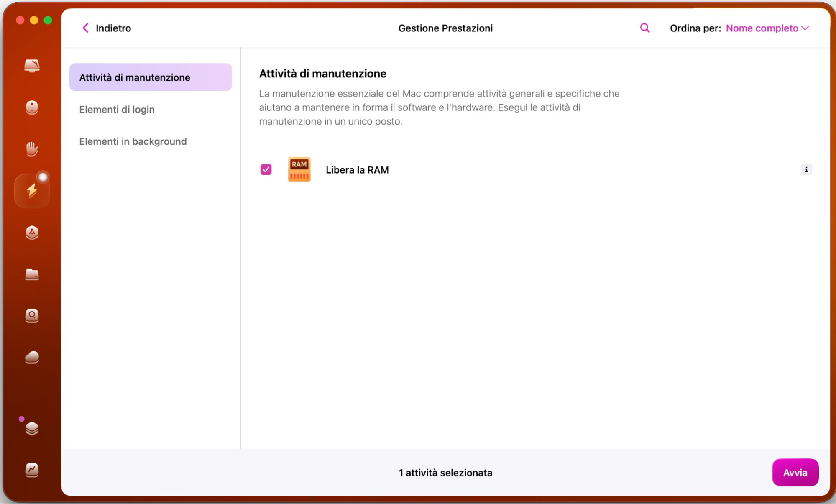Open the Cloud cleanup sidebar icon

pyautogui.click(x=32, y=358)
